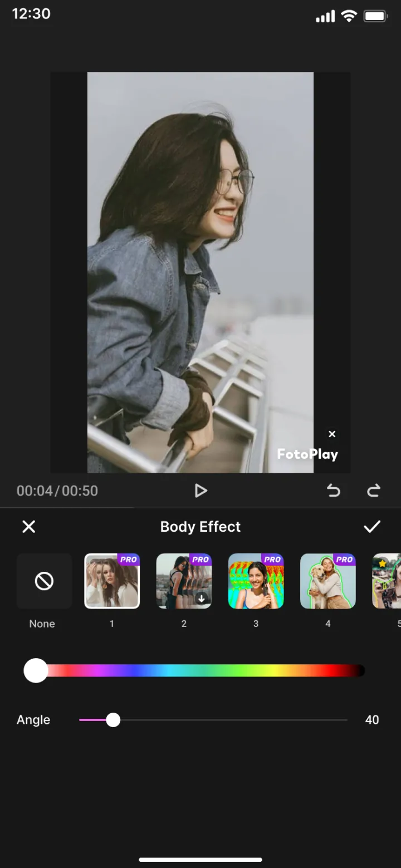Cancel Body Effect with the X icon

point(28,527)
